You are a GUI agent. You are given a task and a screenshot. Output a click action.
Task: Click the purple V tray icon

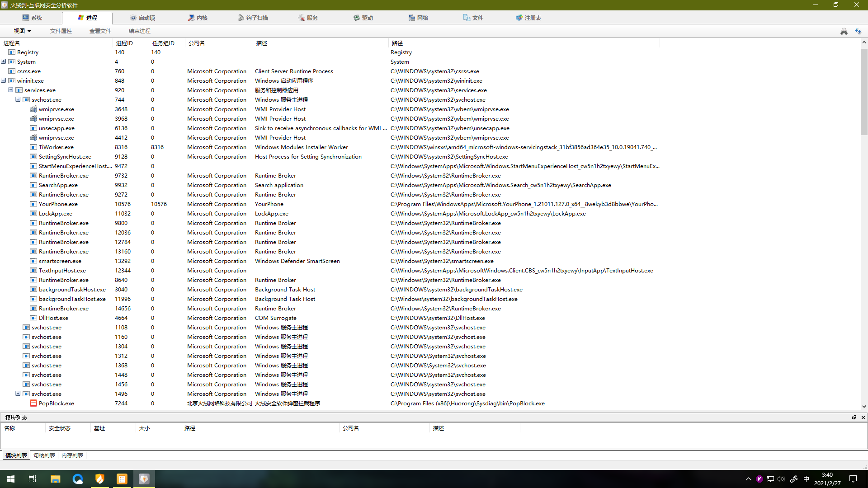759,479
